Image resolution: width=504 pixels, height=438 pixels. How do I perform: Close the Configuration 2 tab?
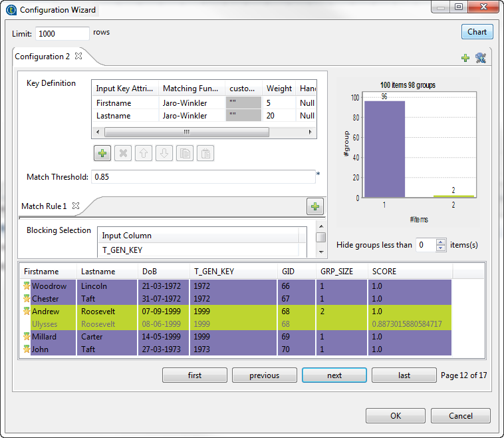point(78,56)
